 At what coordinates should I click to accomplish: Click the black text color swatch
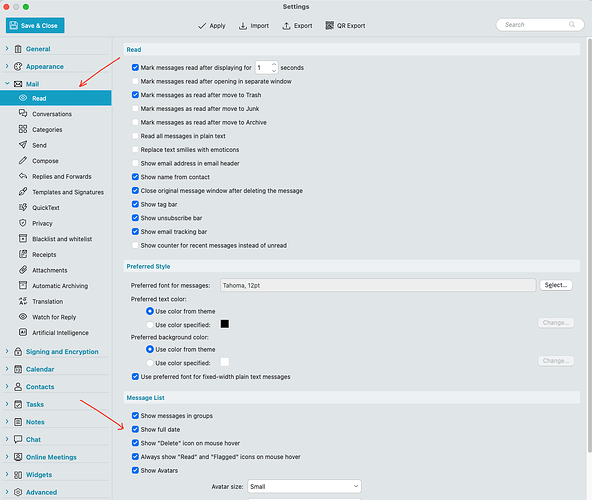[x=225, y=324]
